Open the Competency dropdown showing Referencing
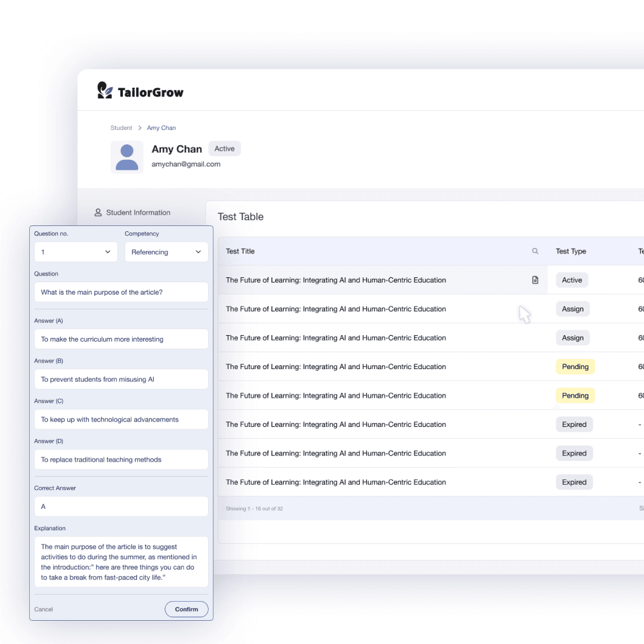Screen dimensions: 644x644 166,252
